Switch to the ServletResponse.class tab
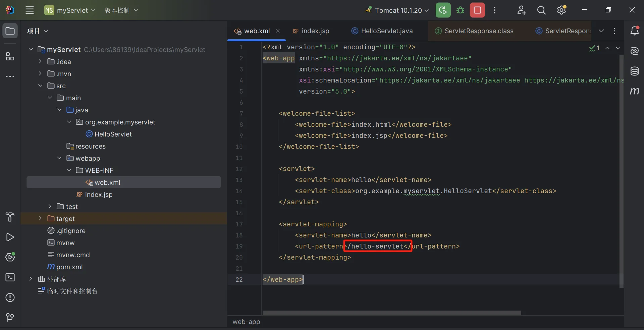This screenshot has height=330, width=644. (474, 31)
